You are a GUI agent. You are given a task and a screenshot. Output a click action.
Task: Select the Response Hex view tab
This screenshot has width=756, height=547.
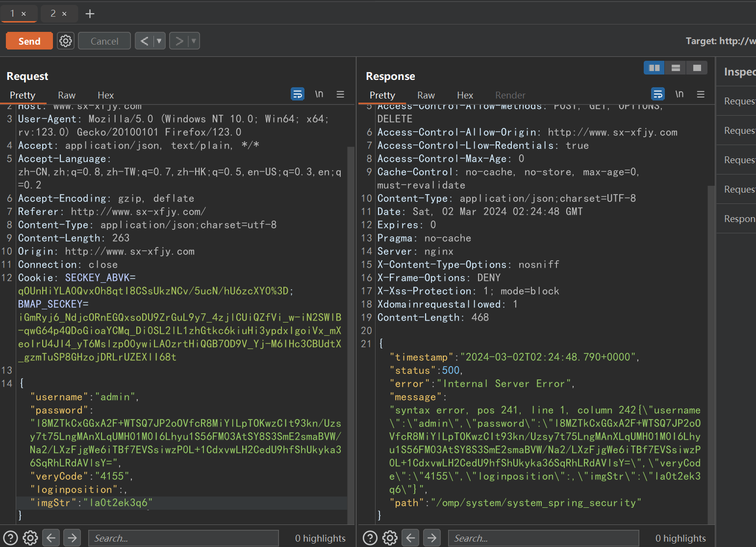(x=465, y=95)
